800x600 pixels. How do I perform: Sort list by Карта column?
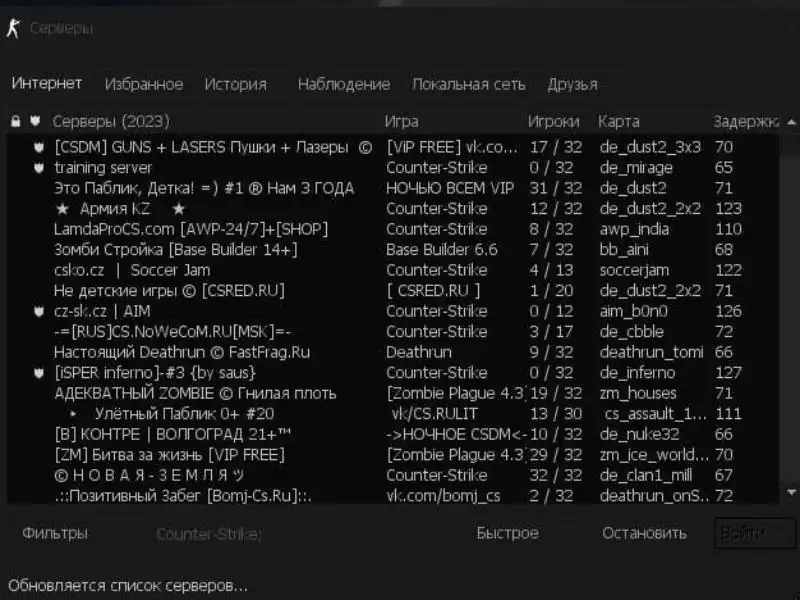(618, 121)
